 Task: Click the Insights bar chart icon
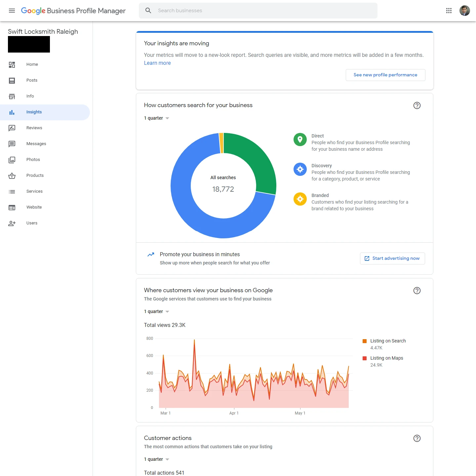tap(12, 112)
